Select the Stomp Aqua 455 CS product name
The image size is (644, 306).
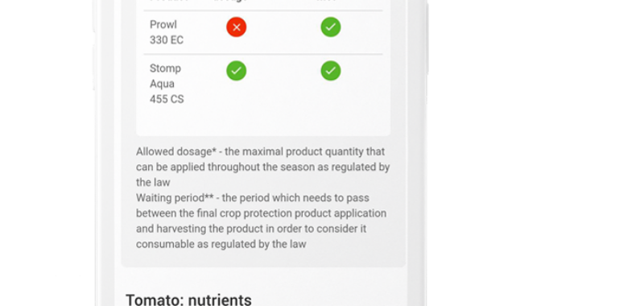click(x=167, y=84)
